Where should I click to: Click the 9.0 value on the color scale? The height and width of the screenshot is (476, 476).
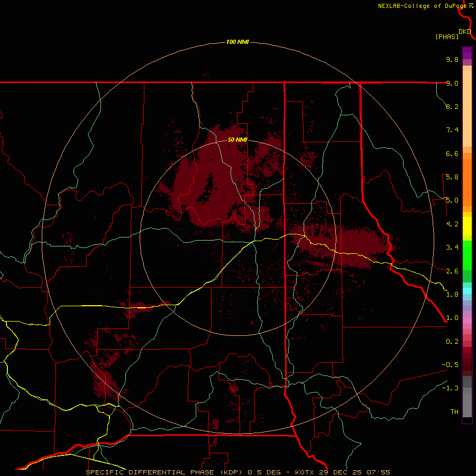click(452, 83)
